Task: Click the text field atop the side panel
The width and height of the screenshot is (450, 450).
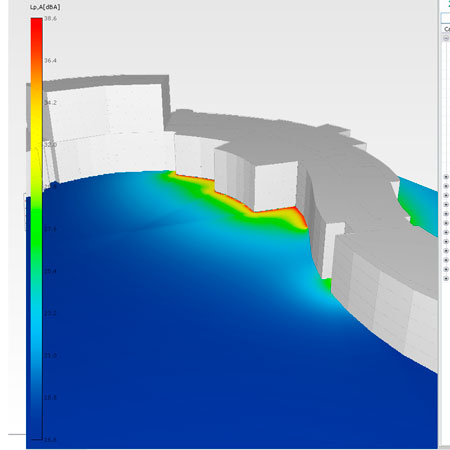Action: point(446,18)
